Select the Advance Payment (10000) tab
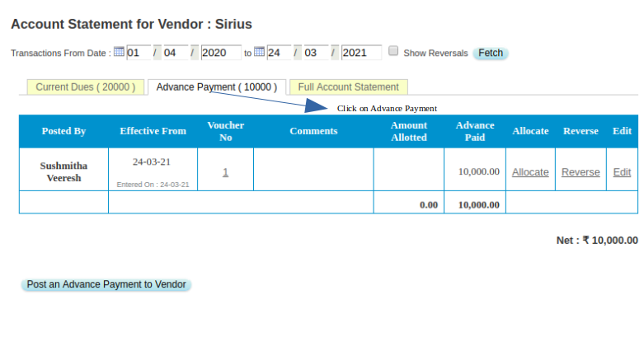Screen dimensions: 644x342 click(x=216, y=87)
